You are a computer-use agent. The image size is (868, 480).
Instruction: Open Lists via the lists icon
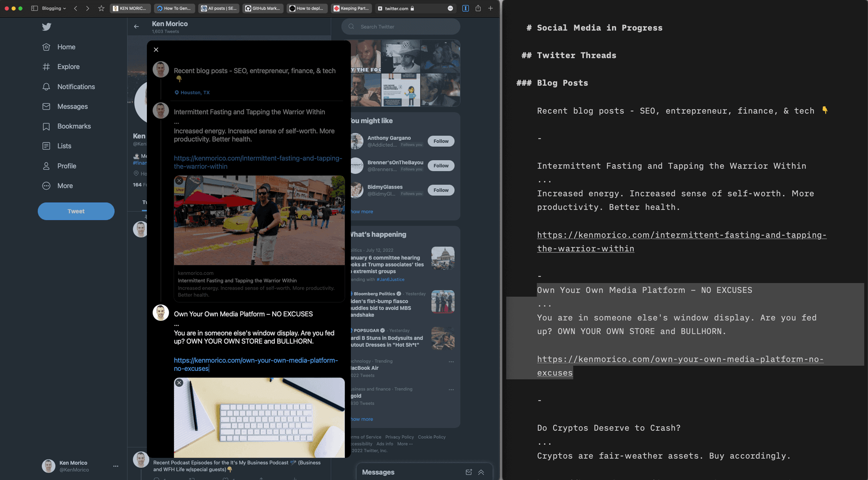point(47,146)
